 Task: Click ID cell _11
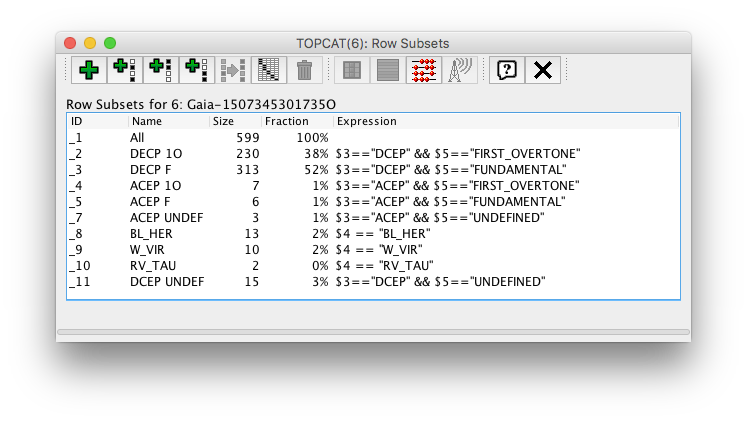[x=80, y=282]
